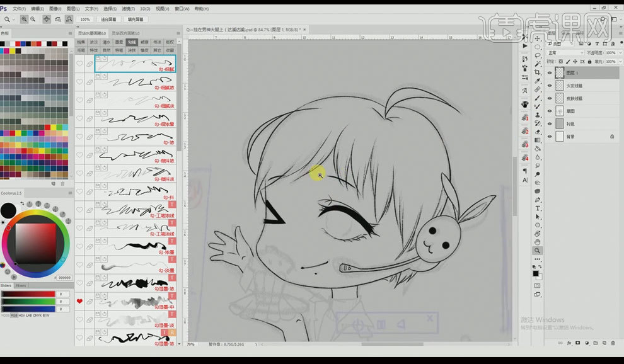Toggle favorite heart on the 勾-细腻 brush
The width and height of the screenshot is (624, 364).
[79, 64]
